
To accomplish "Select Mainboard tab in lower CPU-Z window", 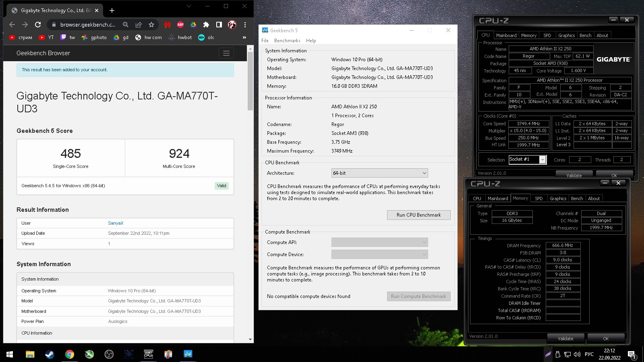I will pos(498,199).
